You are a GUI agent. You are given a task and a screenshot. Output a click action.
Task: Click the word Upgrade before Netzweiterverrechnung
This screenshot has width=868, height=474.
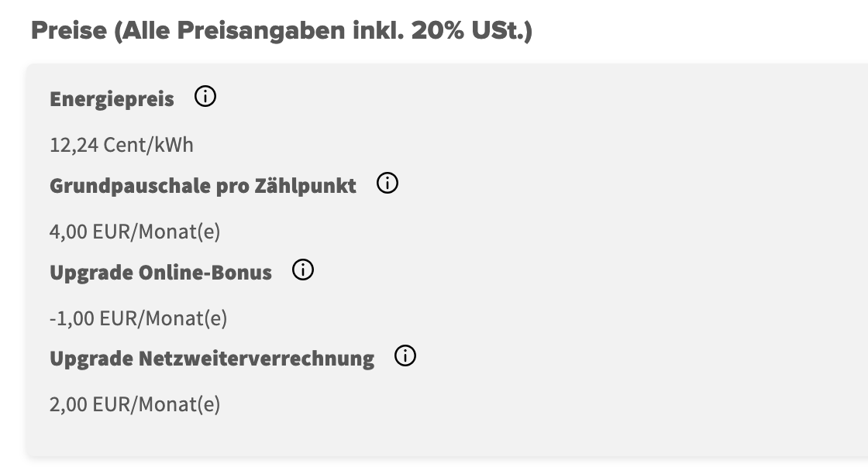90,359
